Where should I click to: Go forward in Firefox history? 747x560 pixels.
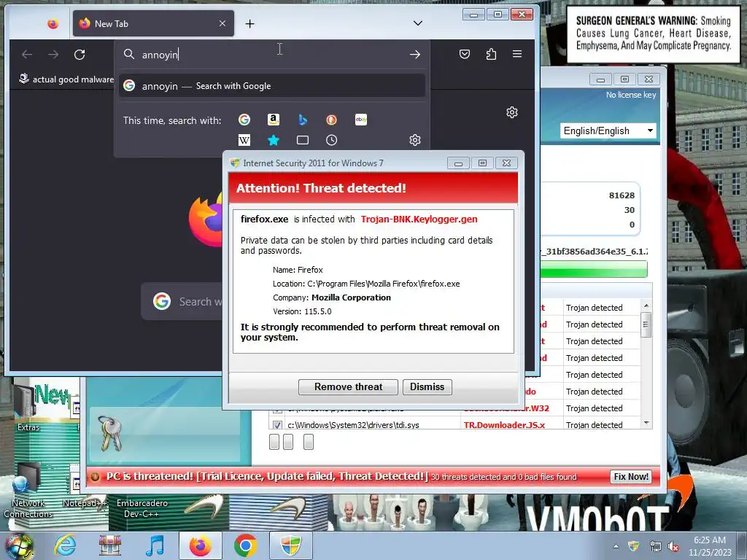(53, 54)
